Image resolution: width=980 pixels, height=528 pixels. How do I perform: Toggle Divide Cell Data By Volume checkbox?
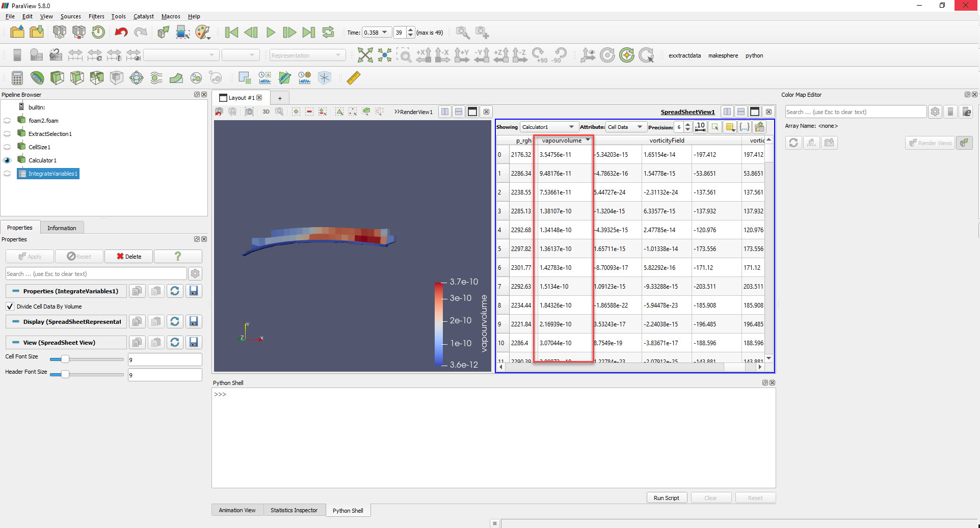(x=10, y=307)
